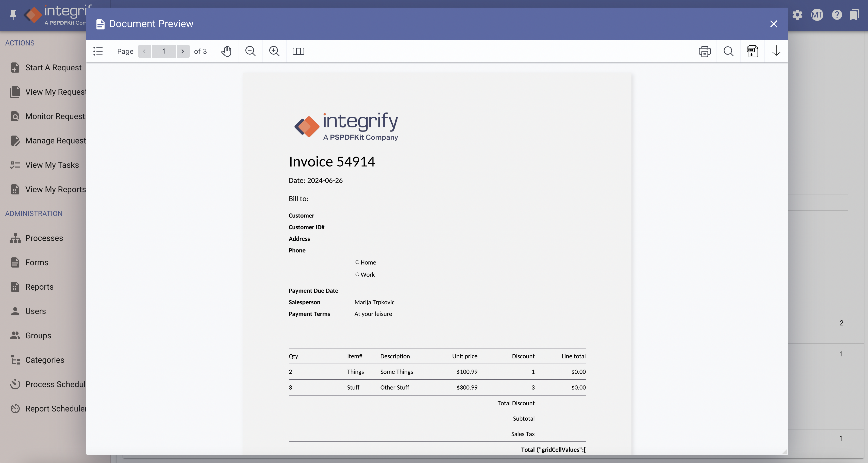
Task: Click the At your leisure payment terms
Action: (x=373, y=314)
